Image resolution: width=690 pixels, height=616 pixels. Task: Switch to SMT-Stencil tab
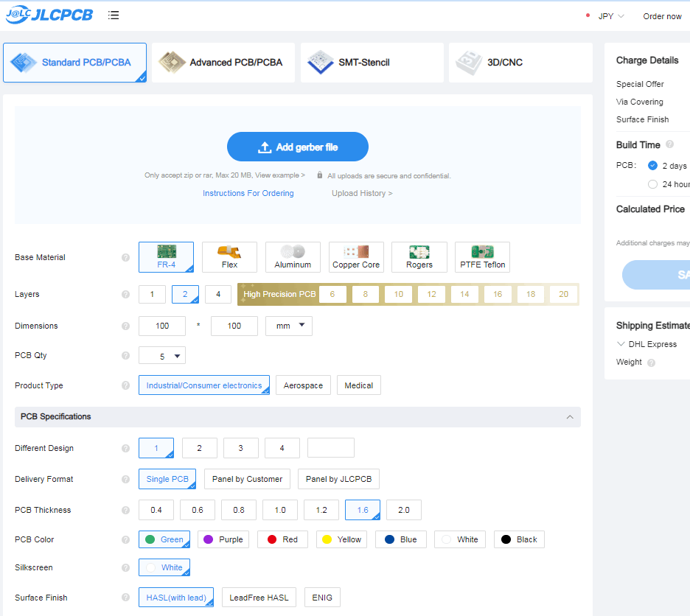point(372,63)
